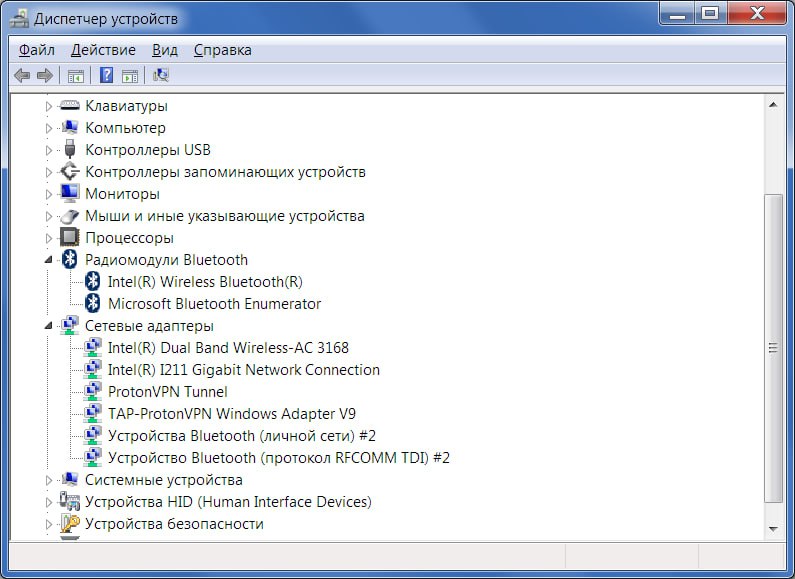Click the blue Help question mark icon
795x579 pixels.
[106, 75]
